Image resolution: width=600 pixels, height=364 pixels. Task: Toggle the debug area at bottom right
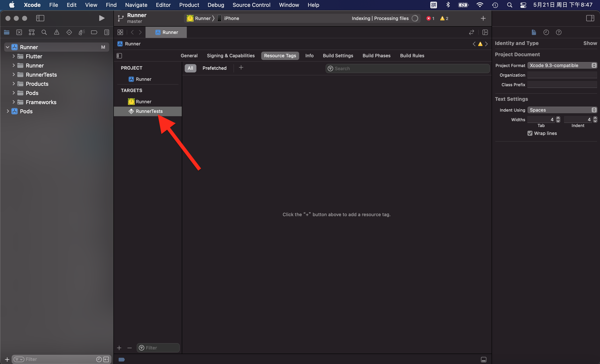tap(484, 359)
